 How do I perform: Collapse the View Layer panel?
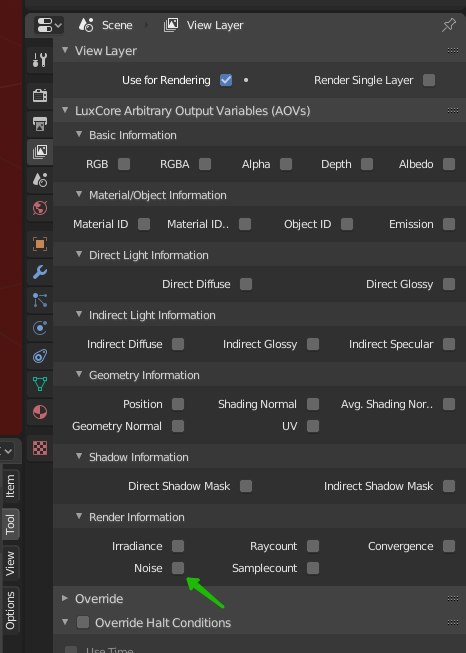[x=65, y=50]
